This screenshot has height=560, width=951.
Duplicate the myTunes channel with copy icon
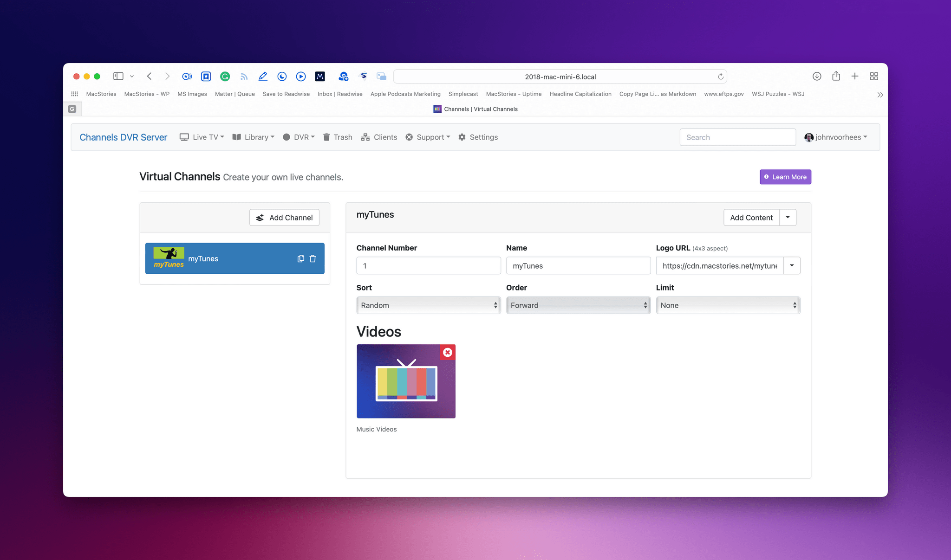[301, 258]
